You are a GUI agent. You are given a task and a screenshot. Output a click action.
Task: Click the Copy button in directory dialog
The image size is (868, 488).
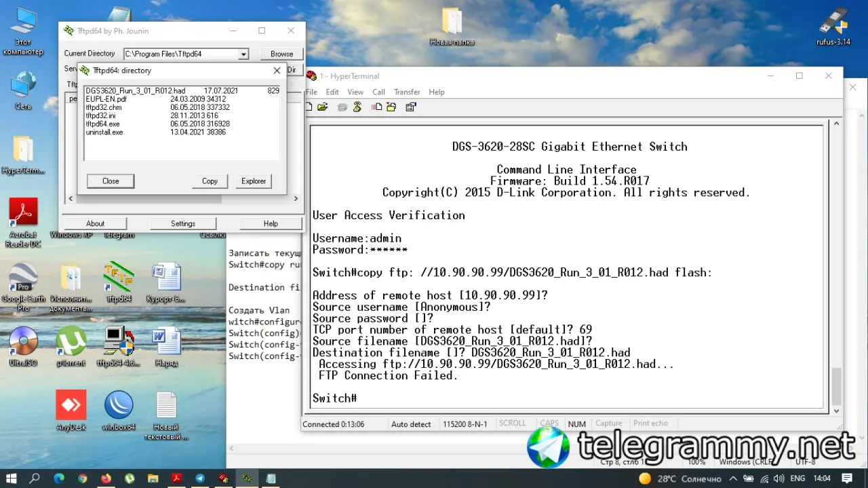(x=210, y=181)
